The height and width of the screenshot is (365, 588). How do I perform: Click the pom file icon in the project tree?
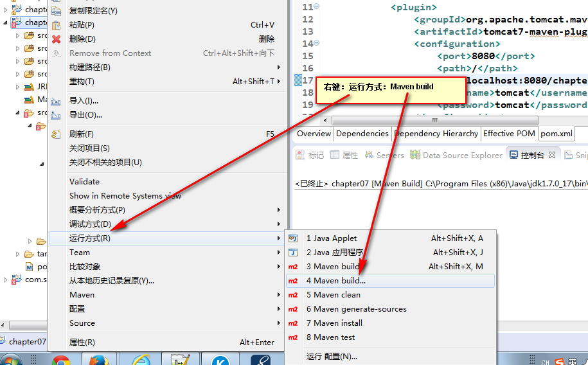tap(29, 267)
